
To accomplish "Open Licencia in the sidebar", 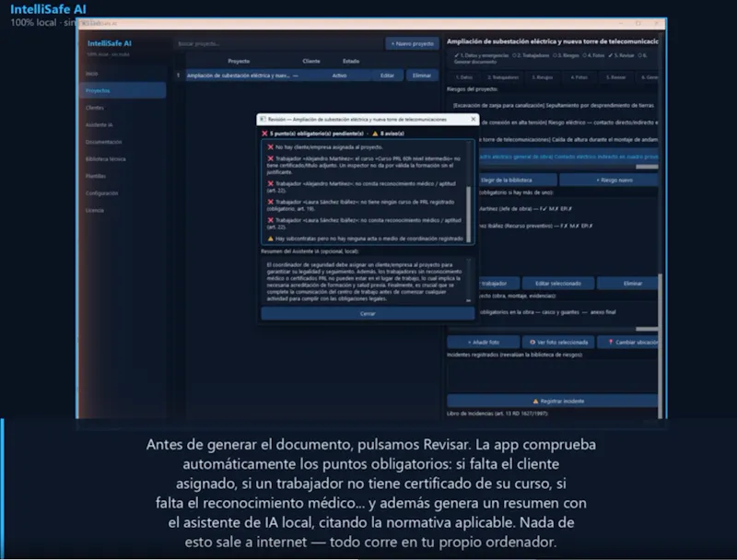I will [x=95, y=210].
